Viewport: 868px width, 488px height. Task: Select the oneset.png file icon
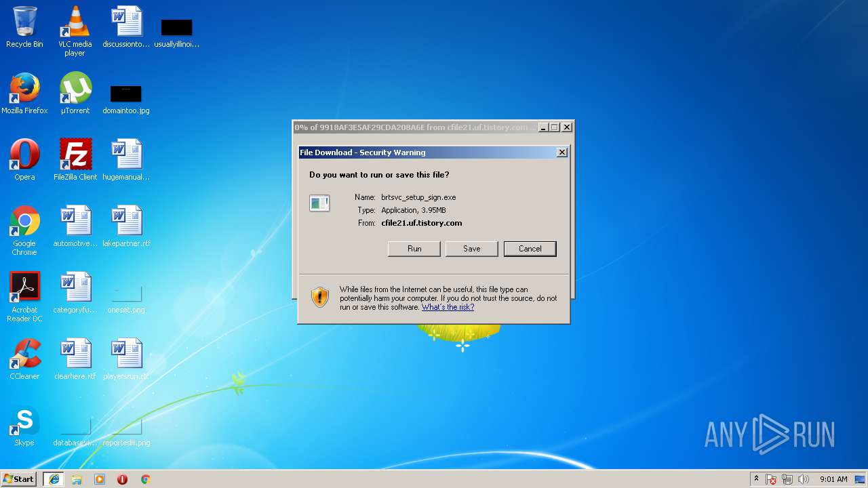pyautogui.click(x=126, y=298)
